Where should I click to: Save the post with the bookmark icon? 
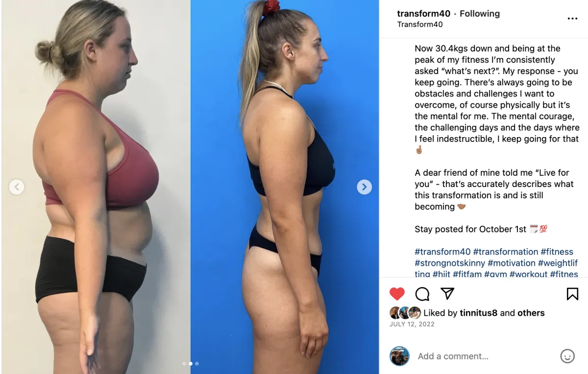[x=572, y=294]
